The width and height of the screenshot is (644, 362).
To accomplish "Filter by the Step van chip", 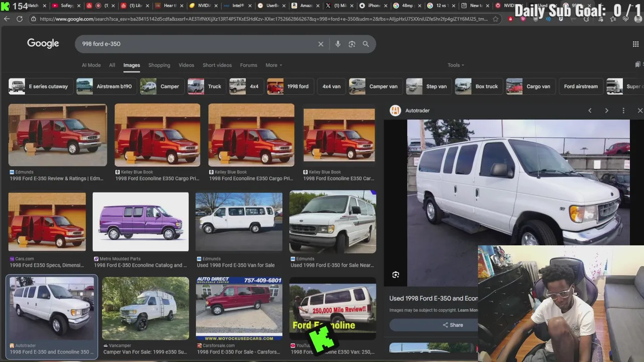I will click(x=428, y=86).
